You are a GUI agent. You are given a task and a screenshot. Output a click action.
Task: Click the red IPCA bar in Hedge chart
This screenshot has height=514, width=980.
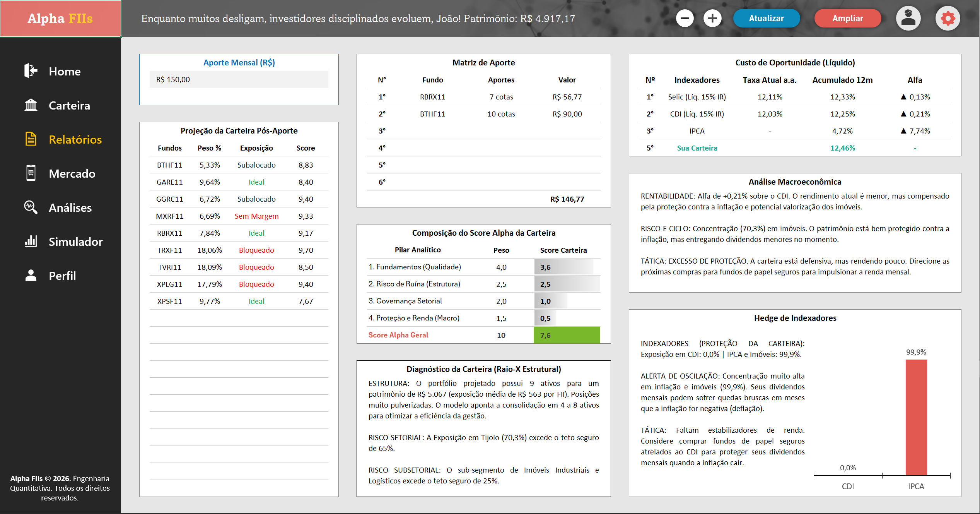tap(916, 417)
